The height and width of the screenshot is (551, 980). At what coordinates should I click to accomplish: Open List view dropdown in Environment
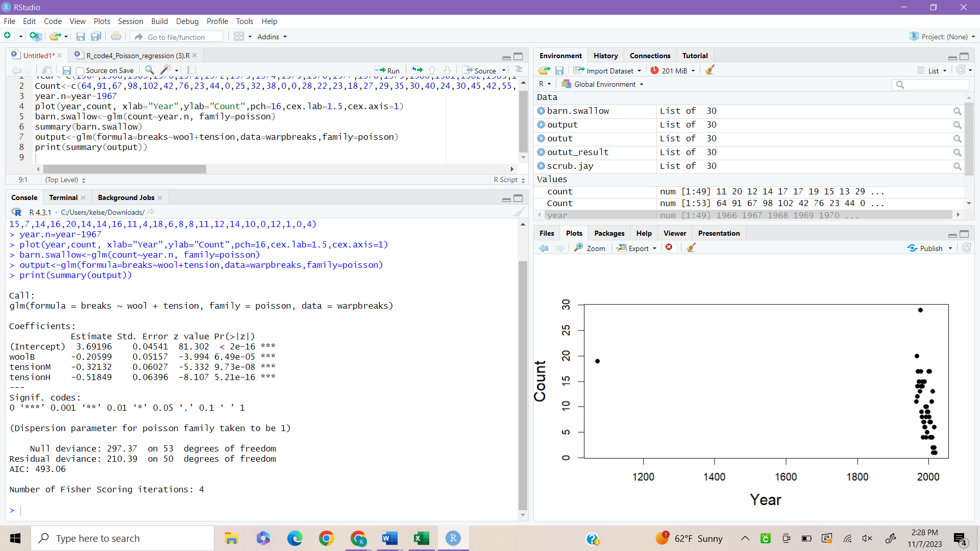(932, 70)
